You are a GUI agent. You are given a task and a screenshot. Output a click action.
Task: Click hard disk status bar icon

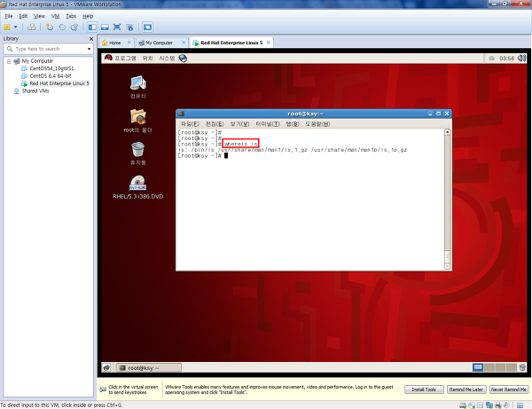click(x=463, y=405)
